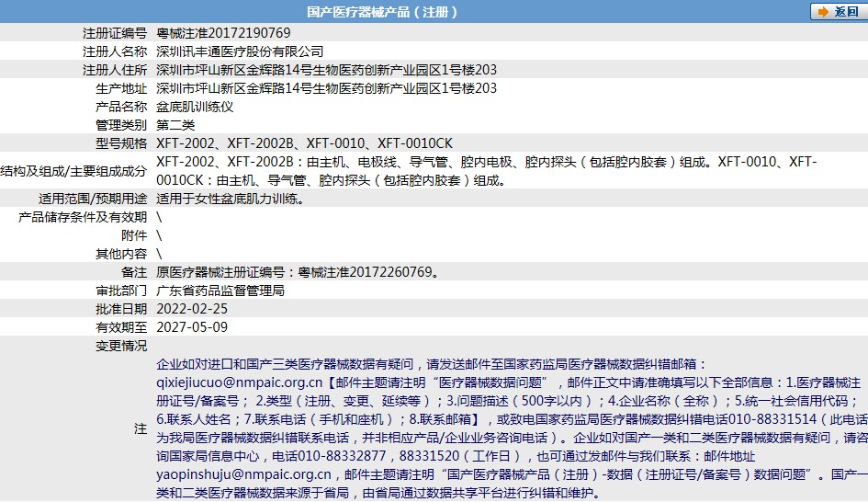Click the 注册人名称 label

[x=115, y=51]
